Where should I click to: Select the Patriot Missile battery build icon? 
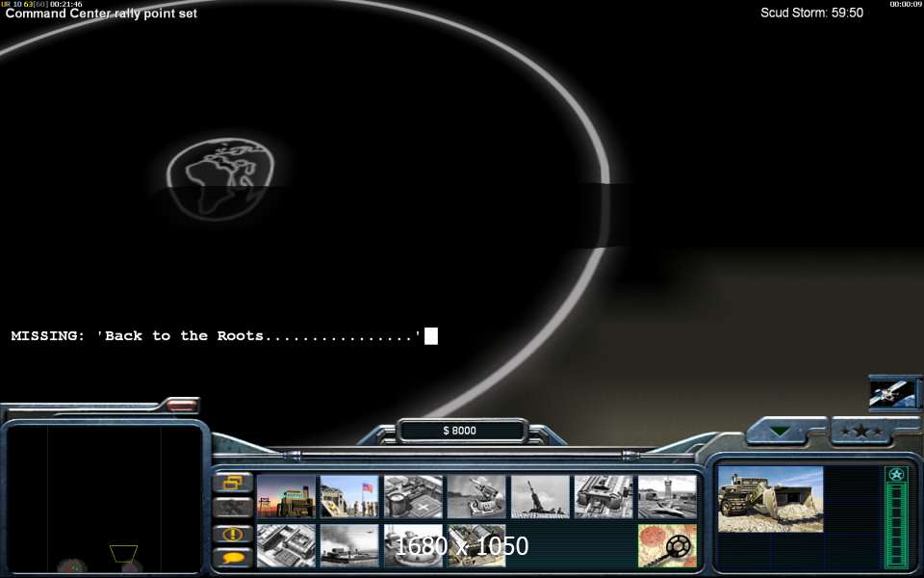pyautogui.click(x=476, y=497)
